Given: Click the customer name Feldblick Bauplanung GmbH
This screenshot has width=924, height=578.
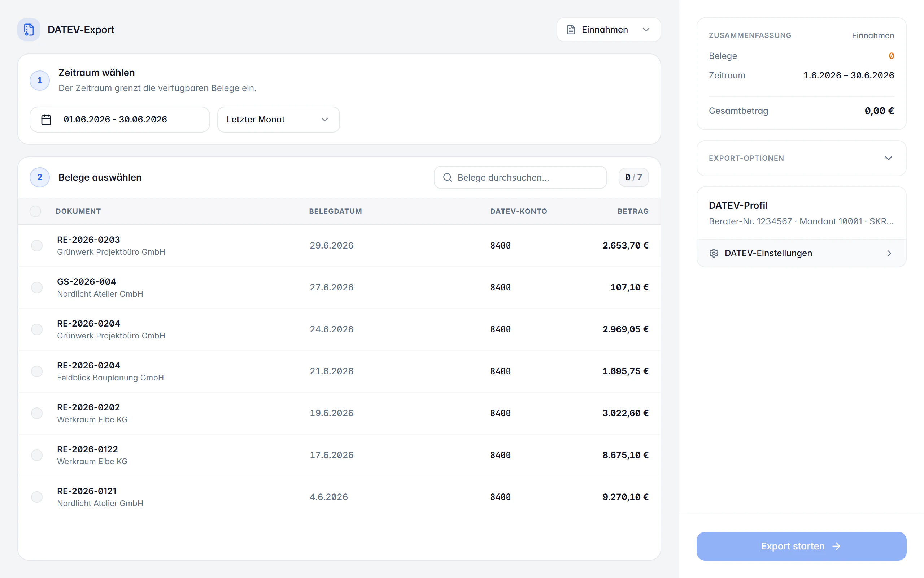Looking at the screenshot, I should coord(110,378).
